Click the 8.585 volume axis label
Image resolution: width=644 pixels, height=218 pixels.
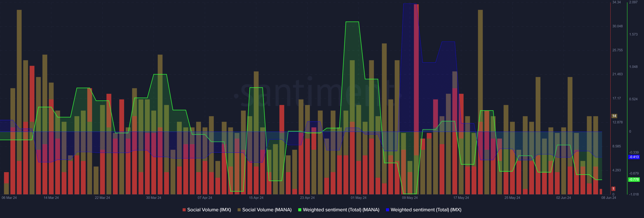[617, 146]
